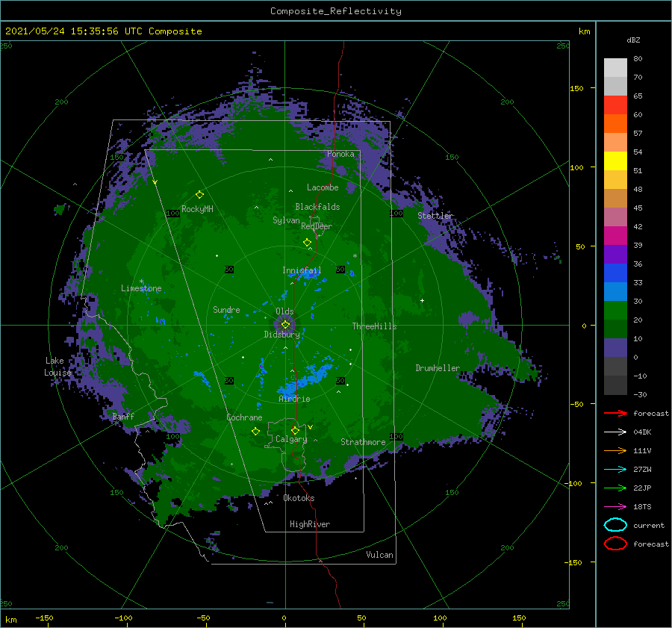The height and width of the screenshot is (628, 672).
Task: Click the yellow km label at top right
Action: [x=584, y=31]
